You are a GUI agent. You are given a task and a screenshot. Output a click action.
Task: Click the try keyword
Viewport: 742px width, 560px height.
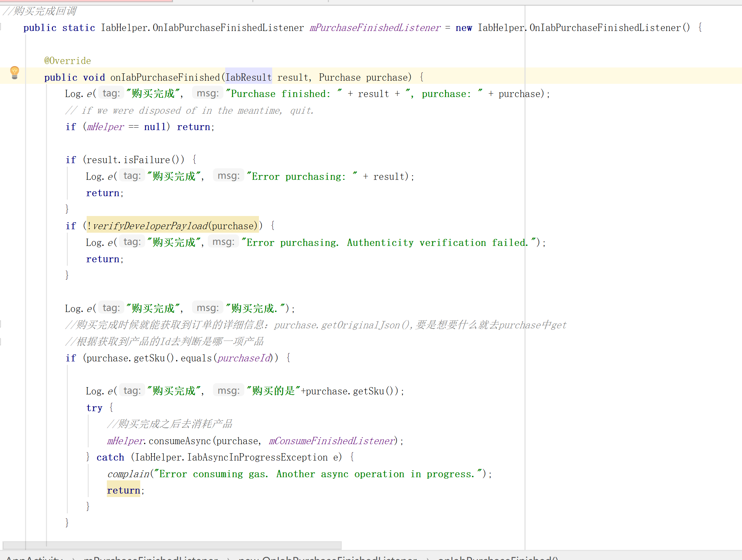94,408
